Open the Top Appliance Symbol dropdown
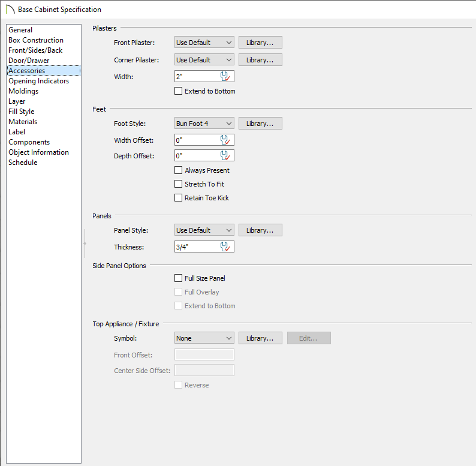 pyautogui.click(x=204, y=338)
